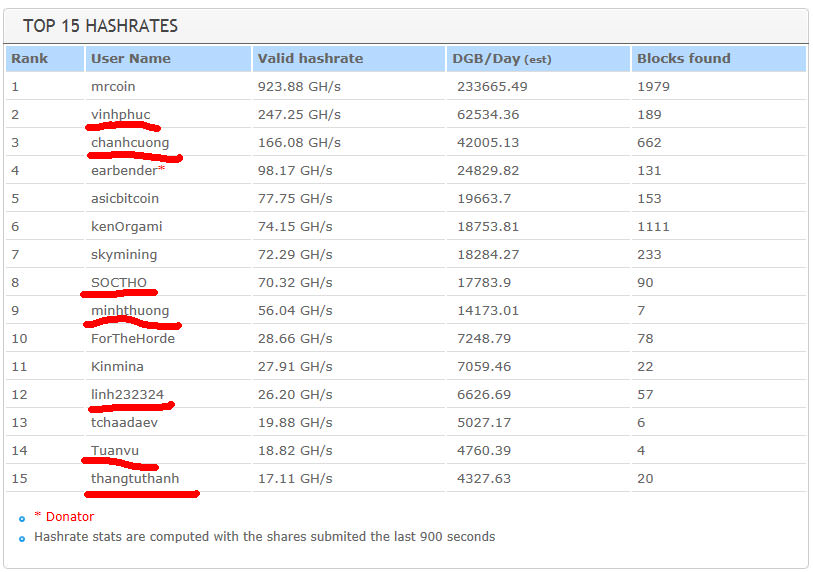Select user name skymining
Viewport: 813px width, 572px height.
pyautogui.click(x=124, y=255)
